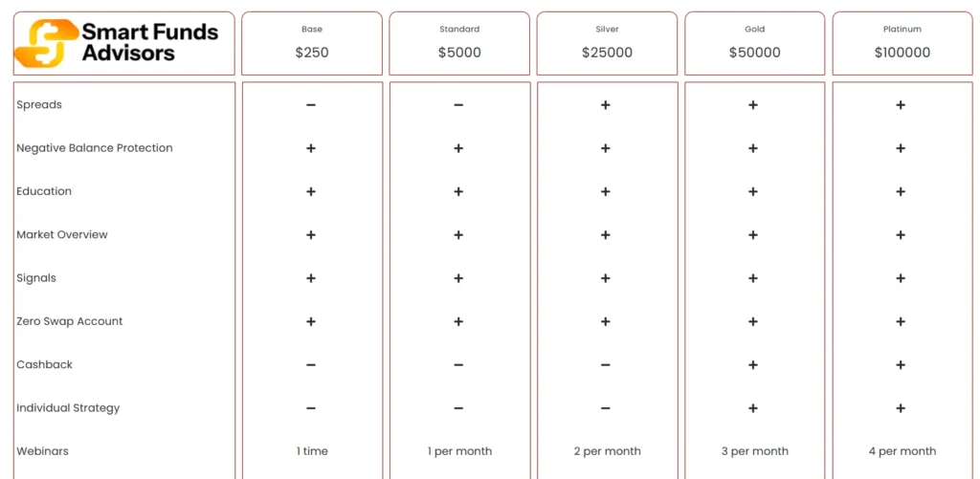Click the Zero Swap Account row label
This screenshot has width=980, height=479.
(70, 321)
